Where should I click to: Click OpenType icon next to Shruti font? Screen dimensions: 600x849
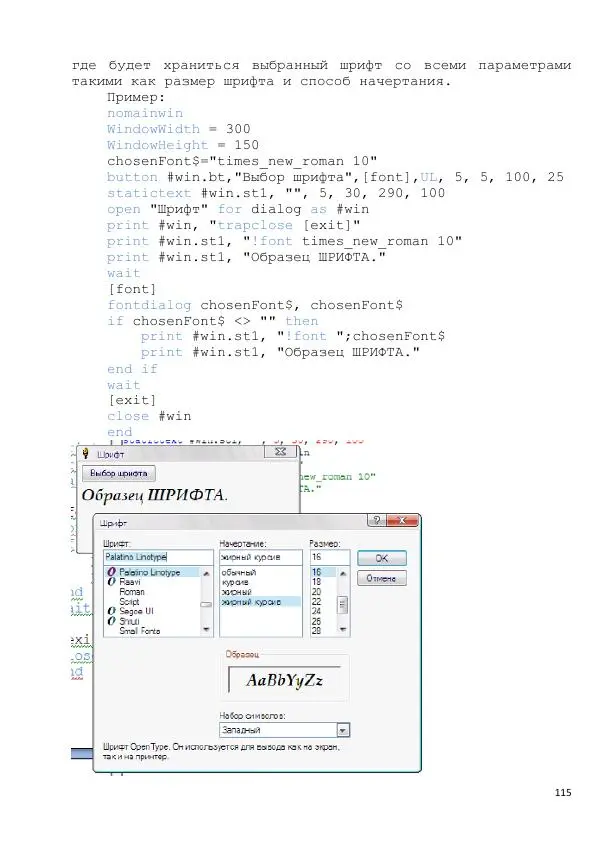(x=111, y=621)
